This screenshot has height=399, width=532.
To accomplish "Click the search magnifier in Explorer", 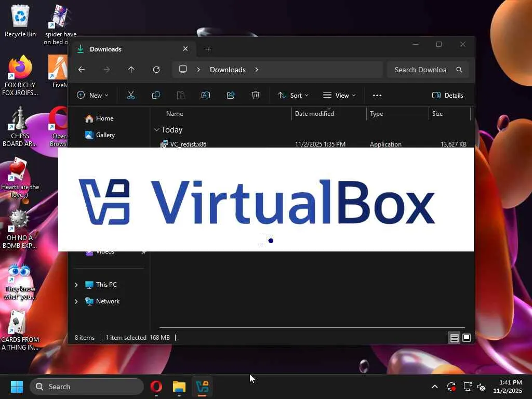I will [459, 70].
